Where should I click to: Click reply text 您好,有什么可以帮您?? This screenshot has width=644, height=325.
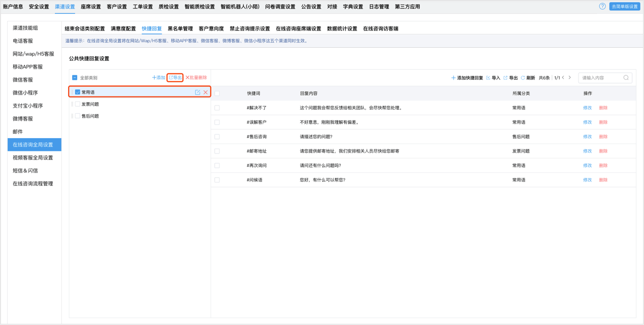[323, 180]
